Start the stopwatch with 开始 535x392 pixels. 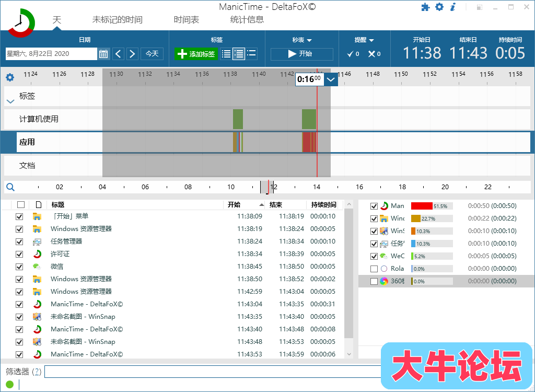[x=302, y=54]
